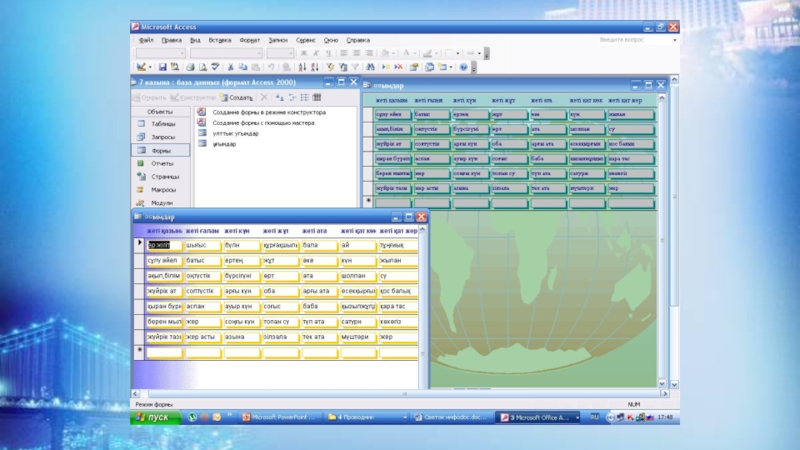Open the Сервис menu
Image resolution: width=800 pixels, height=450 pixels.
306,40
